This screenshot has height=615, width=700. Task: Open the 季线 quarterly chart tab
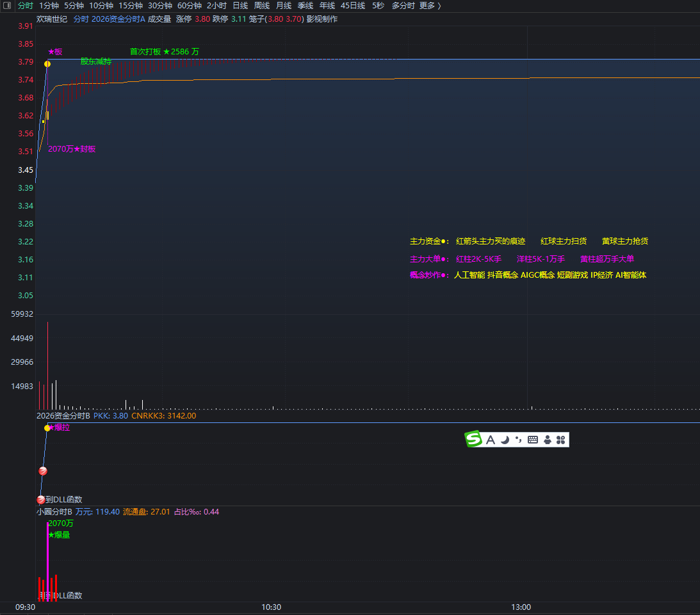tap(305, 6)
